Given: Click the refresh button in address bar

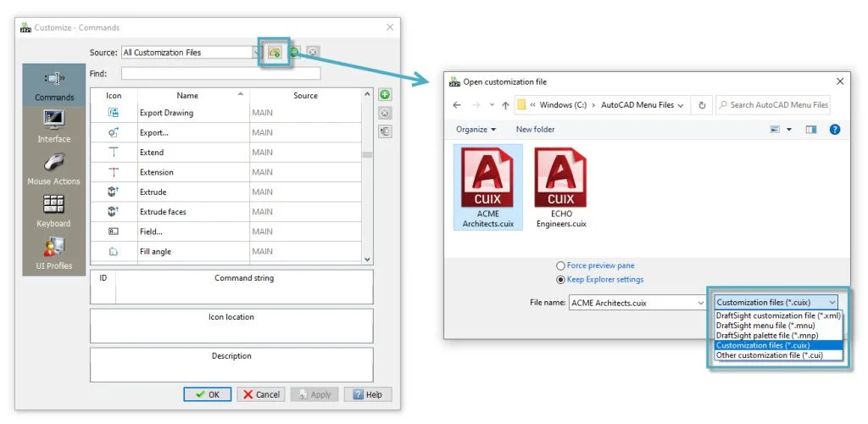Looking at the screenshot, I should point(701,105).
